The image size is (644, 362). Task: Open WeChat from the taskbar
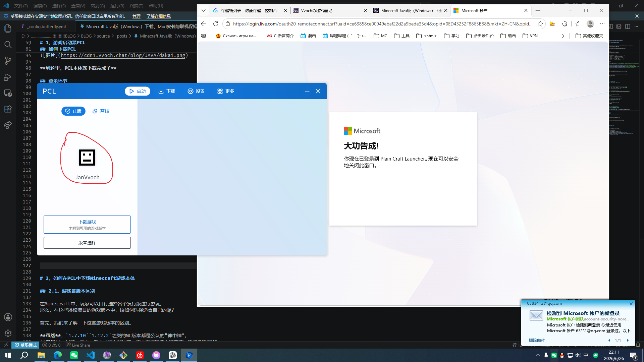(x=74, y=355)
